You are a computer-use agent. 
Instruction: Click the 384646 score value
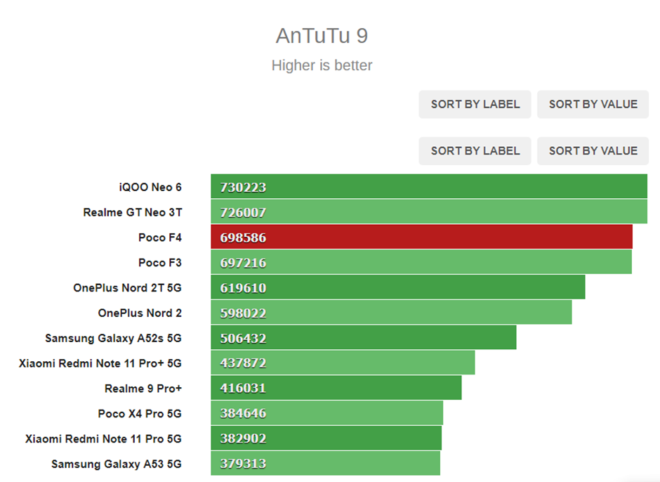[x=243, y=413]
